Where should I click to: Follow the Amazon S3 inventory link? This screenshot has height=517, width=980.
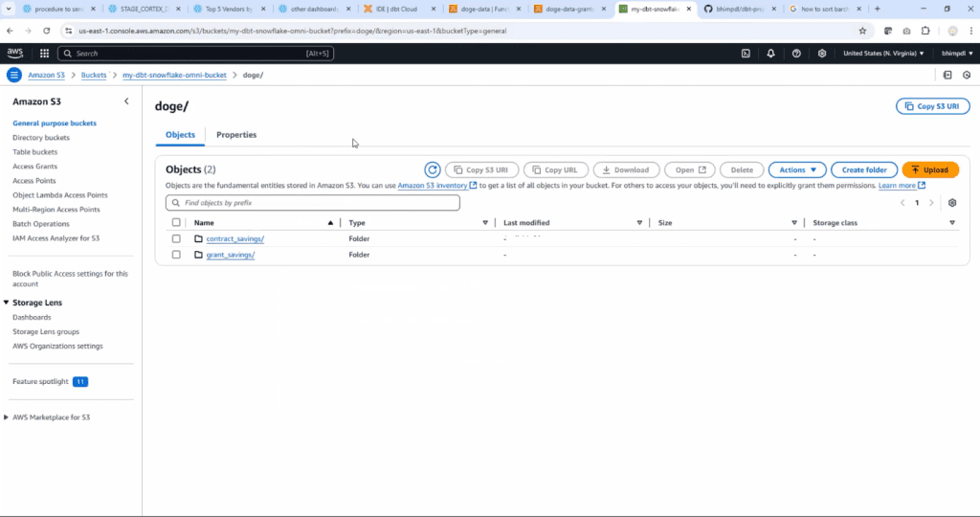click(436, 186)
